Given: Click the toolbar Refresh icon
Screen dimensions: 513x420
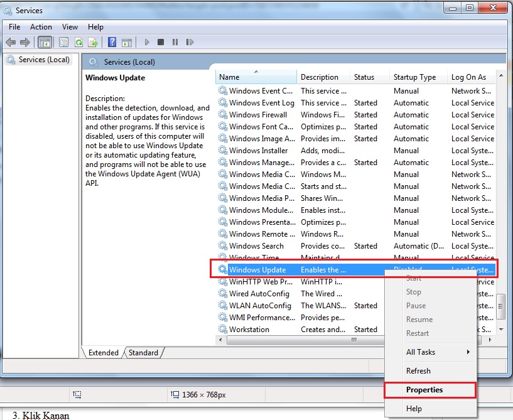Looking at the screenshot, I should click(x=78, y=42).
